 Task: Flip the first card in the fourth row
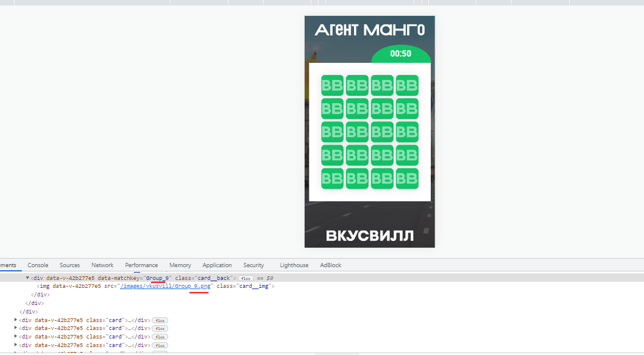point(332,155)
